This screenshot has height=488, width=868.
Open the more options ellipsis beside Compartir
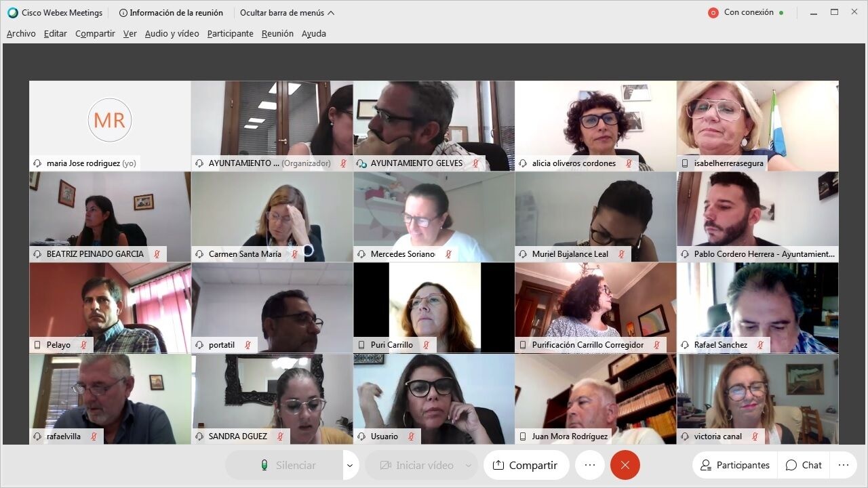coord(589,465)
